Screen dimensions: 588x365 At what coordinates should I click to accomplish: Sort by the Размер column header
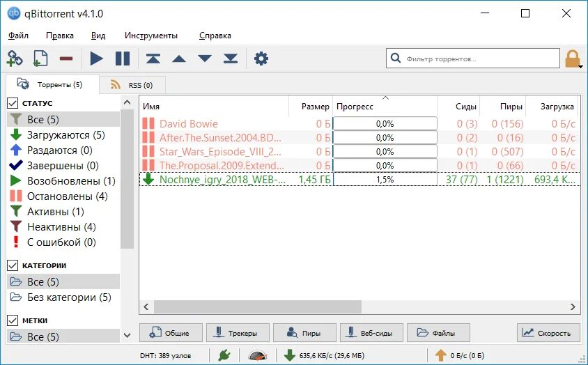[311, 107]
